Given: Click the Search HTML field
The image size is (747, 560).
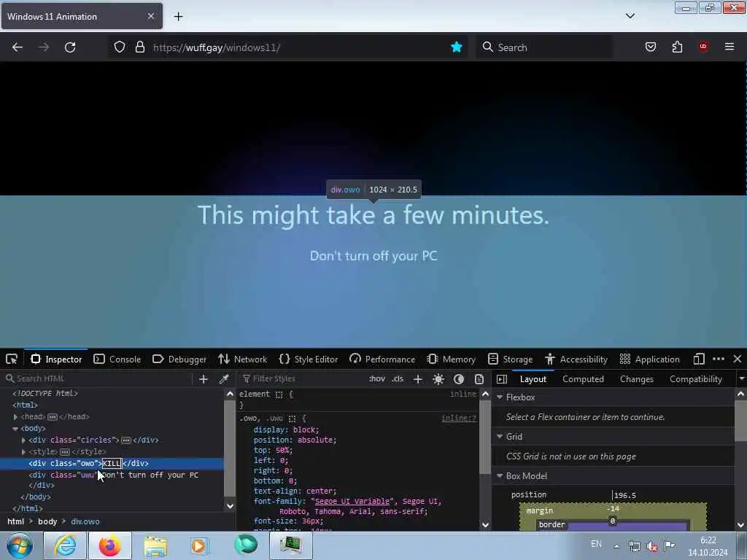Looking at the screenshot, I should pyautogui.click(x=98, y=378).
